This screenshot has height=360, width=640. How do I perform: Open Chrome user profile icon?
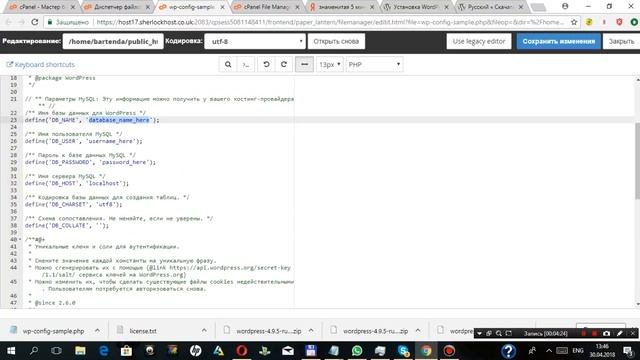coord(565,6)
